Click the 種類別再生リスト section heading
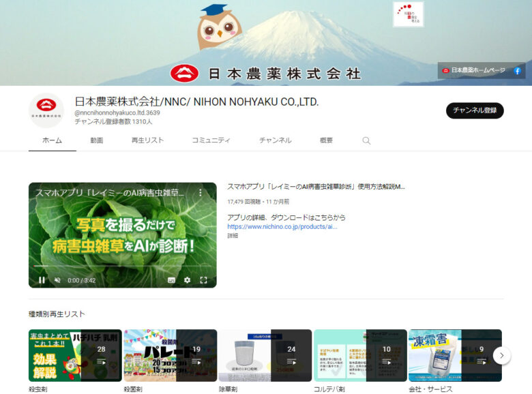The width and height of the screenshot is (532, 394). click(57, 314)
